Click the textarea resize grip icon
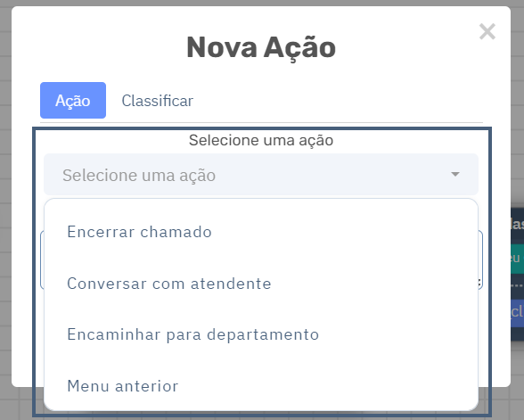This screenshot has width=524, height=420. point(479,283)
